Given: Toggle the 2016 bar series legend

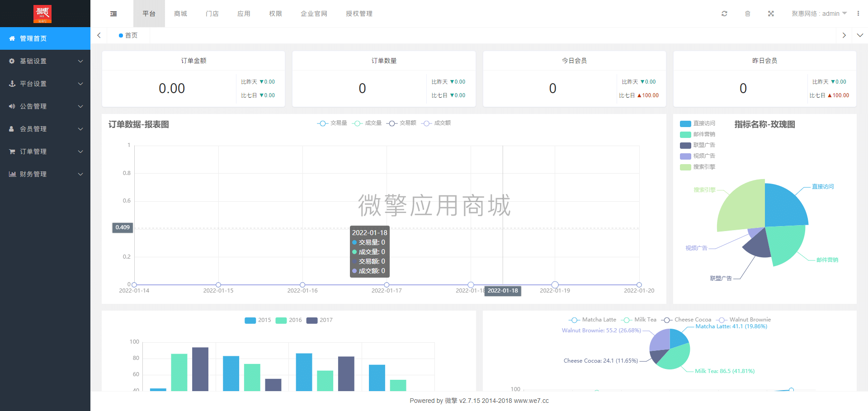Looking at the screenshot, I should point(288,320).
